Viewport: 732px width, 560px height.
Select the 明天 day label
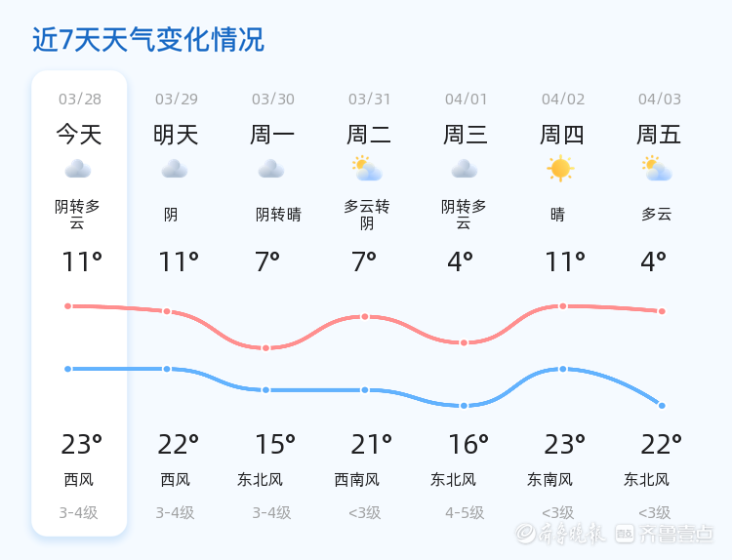click(x=176, y=134)
